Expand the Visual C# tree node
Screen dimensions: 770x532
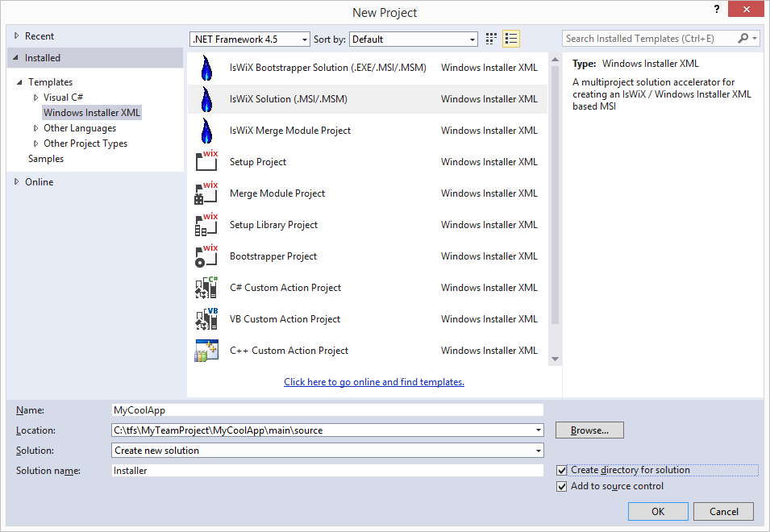(35, 98)
